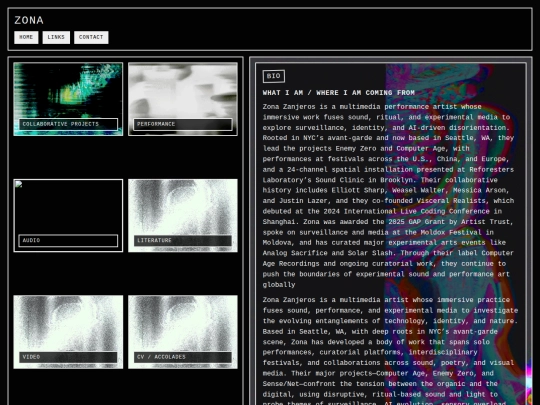Open the Performance thumbnail card
The width and height of the screenshot is (540, 405).
point(183,99)
